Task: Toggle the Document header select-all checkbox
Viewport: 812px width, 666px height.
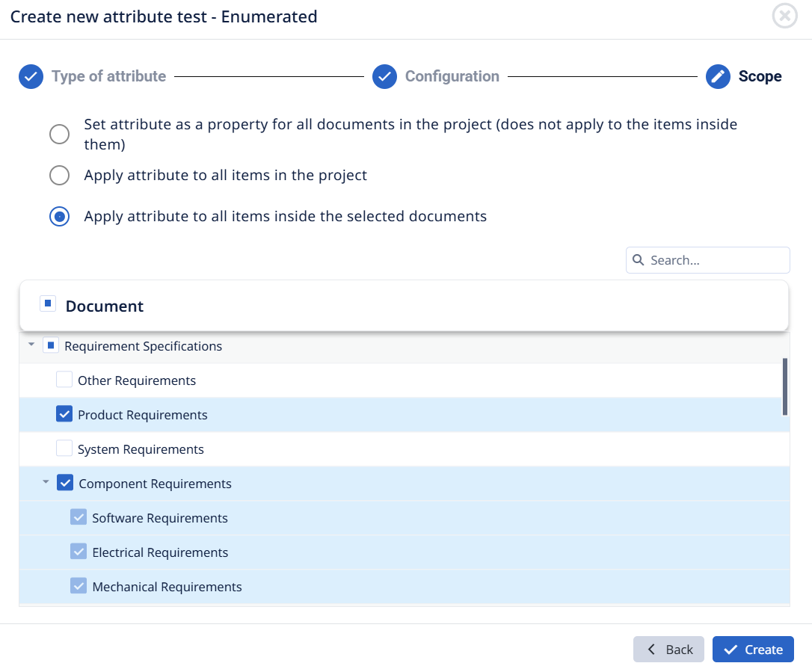Action: pos(48,303)
